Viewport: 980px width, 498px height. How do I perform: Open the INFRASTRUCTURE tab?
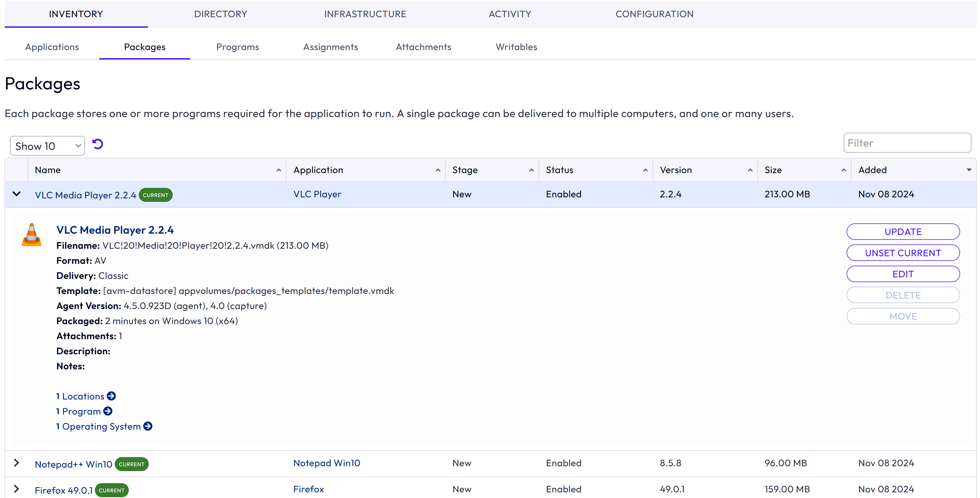(x=365, y=14)
